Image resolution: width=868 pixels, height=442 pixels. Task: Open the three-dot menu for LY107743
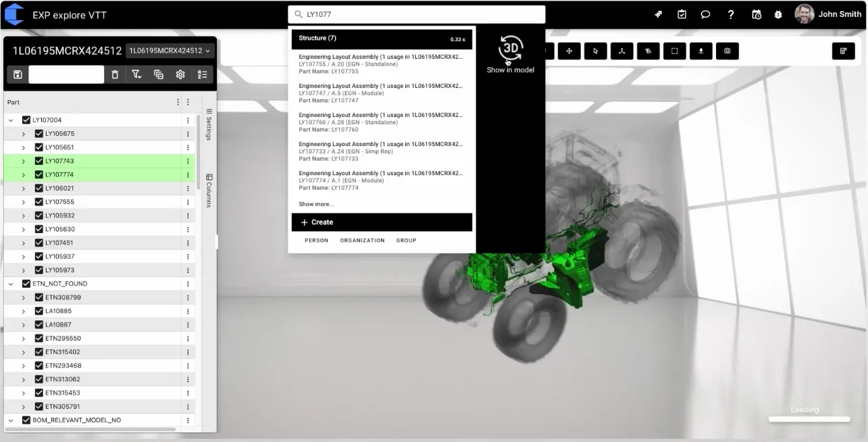(x=188, y=161)
